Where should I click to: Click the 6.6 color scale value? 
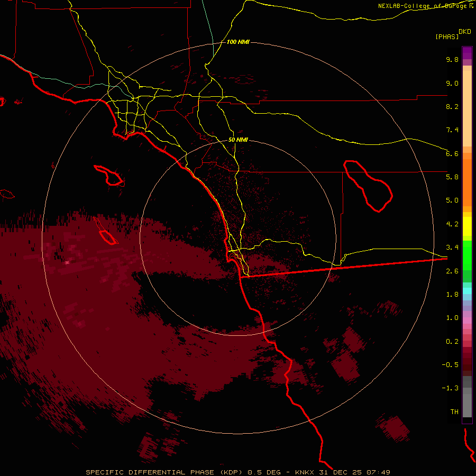pyautogui.click(x=452, y=153)
